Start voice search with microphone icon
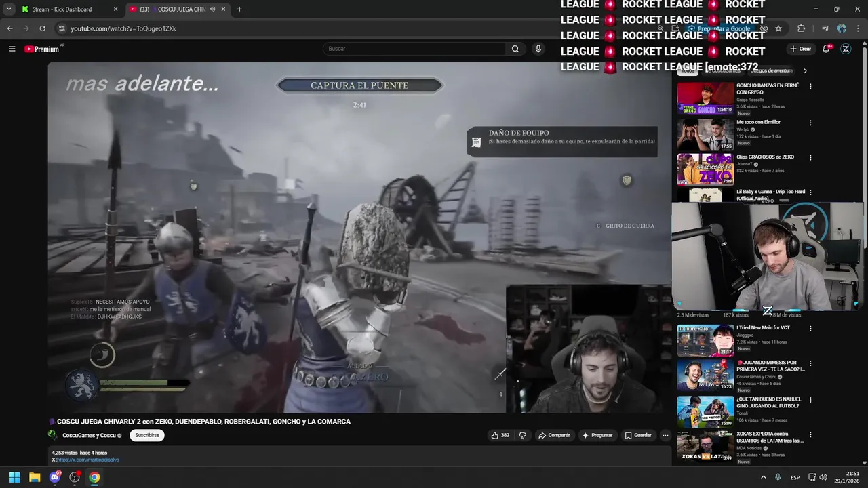This screenshot has width=868, height=488. coord(538,49)
